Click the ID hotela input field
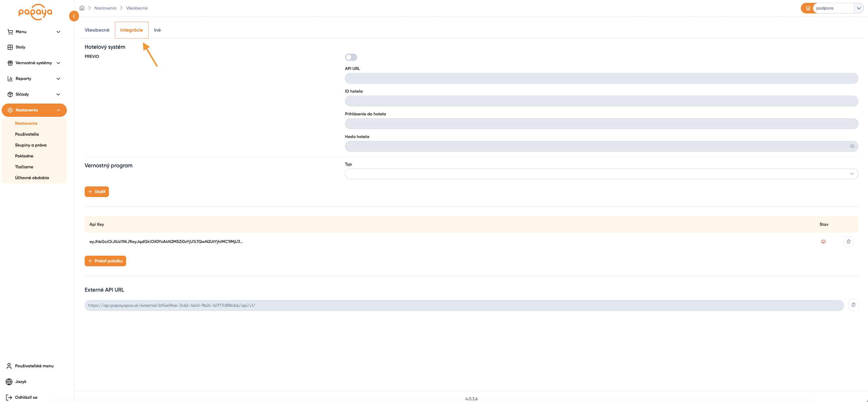Viewport: 868px width, 402px height. pyautogui.click(x=601, y=101)
